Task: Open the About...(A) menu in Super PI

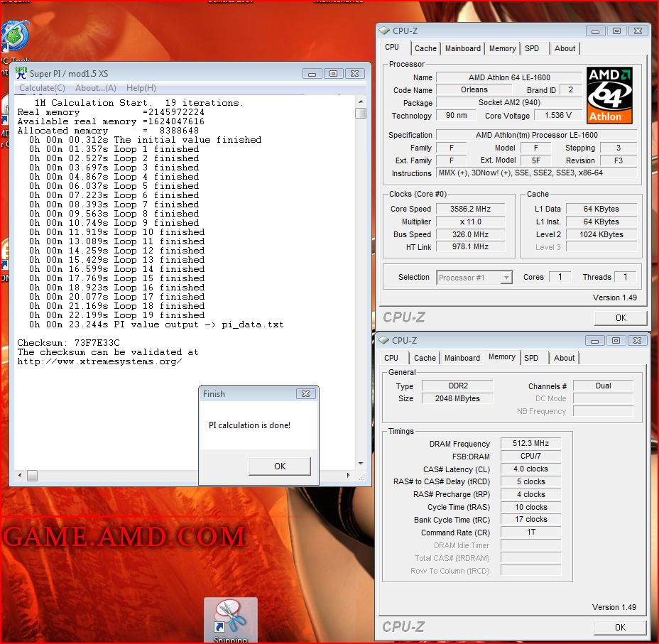Action: [x=95, y=88]
